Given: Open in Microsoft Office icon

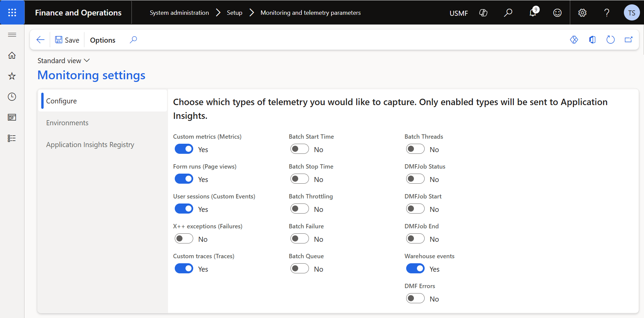Looking at the screenshot, I should (x=592, y=40).
